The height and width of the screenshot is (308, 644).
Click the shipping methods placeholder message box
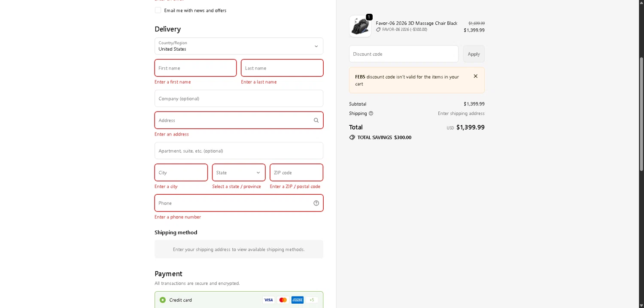click(x=239, y=249)
